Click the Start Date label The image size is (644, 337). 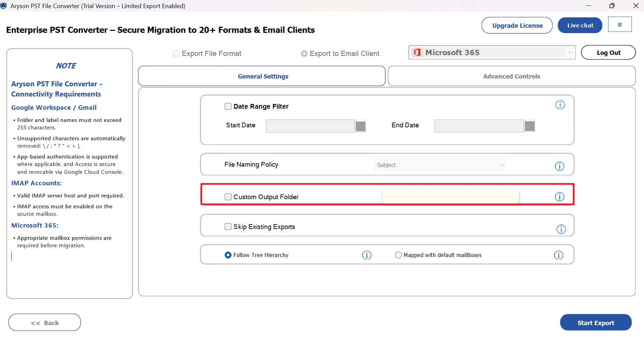[241, 125]
